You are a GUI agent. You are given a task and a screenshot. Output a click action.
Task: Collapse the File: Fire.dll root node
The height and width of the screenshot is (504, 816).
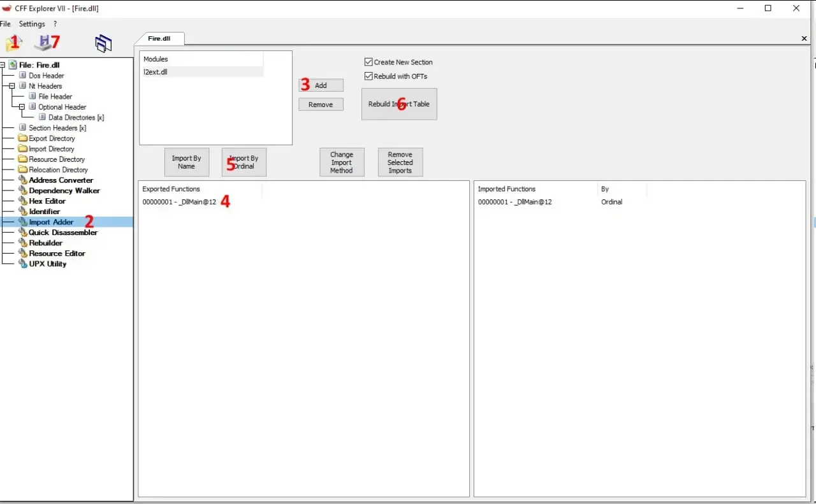3,65
